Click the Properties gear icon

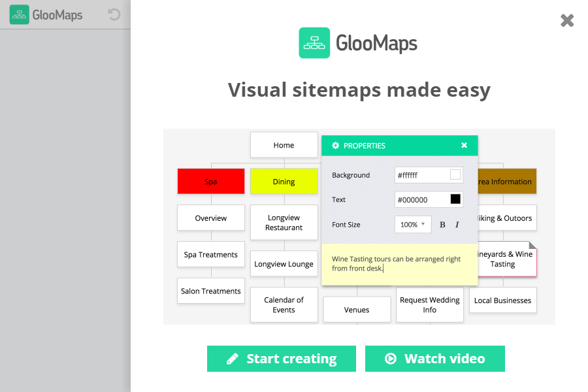(x=336, y=146)
